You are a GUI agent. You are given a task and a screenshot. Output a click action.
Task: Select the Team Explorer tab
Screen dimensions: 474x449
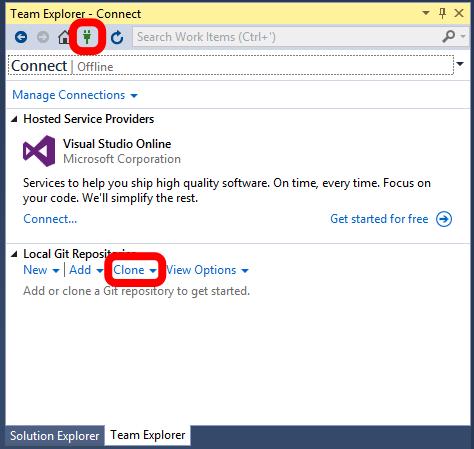pyautogui.click(x=148, y=435)
